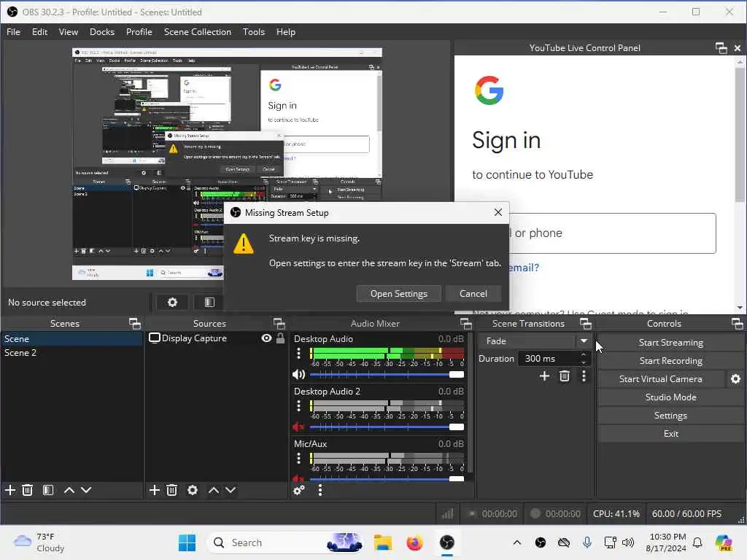Add a new source with plus icon
Image resolution: width=747 pixels, height=560 pixels.
[x=155, y=490]
